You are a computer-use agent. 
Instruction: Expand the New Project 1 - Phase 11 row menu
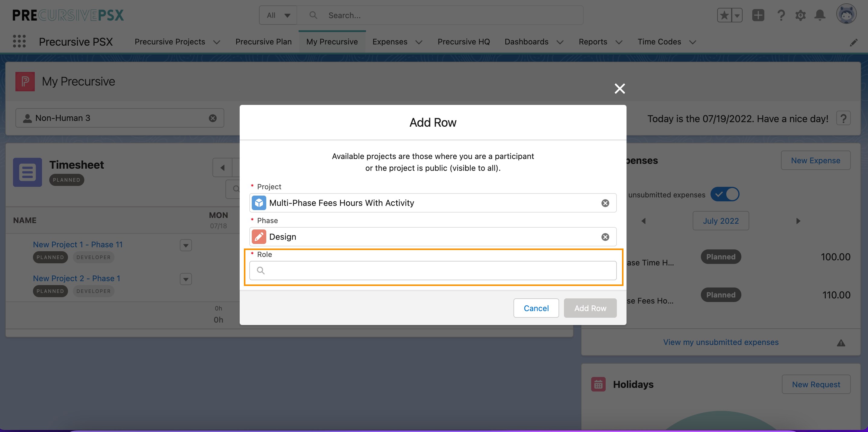[x=185, y=245]
